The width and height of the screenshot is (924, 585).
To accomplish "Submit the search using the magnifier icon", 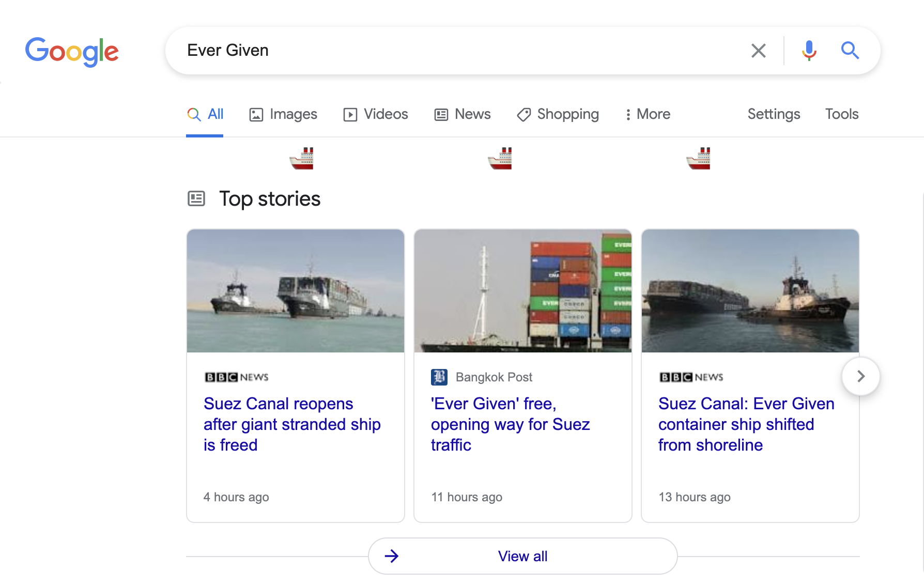I will (x=850, y=51).
